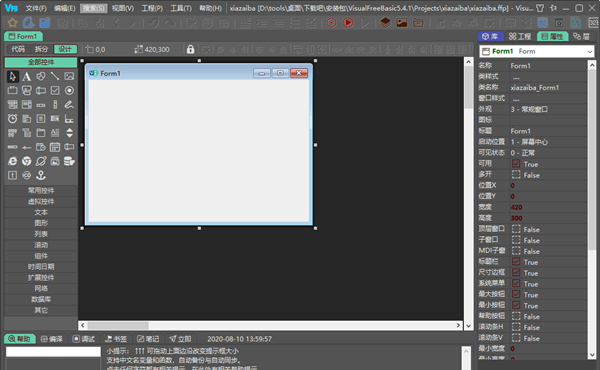
Task: Toggle the 顶层窗口 False checkbox
Action: tap(516, 229)
